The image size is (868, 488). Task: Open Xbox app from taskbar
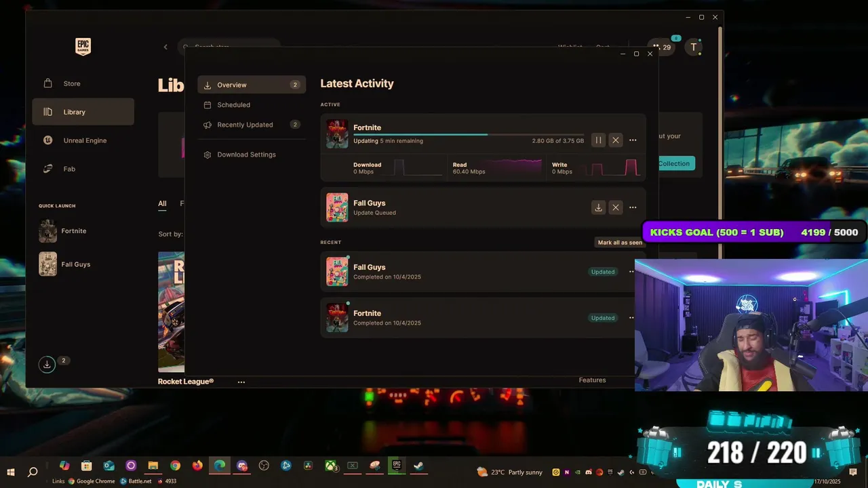coord(331,466)
